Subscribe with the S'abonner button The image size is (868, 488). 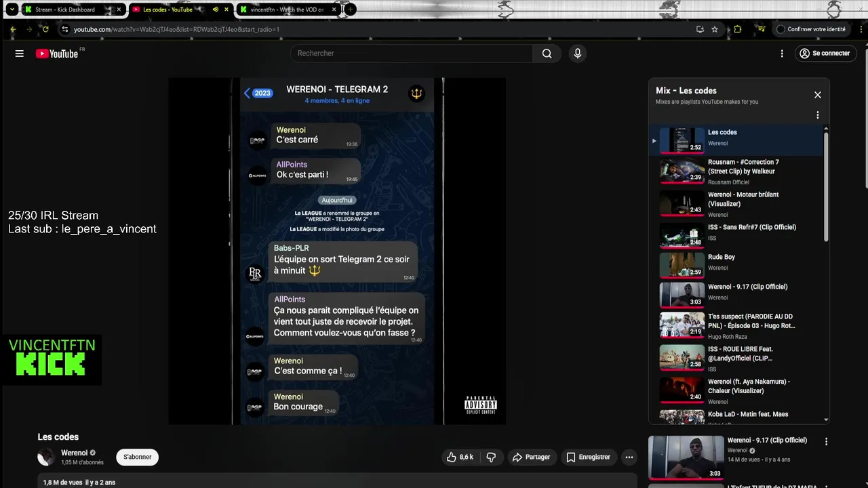pyautogui.click(x=138, y=457)
